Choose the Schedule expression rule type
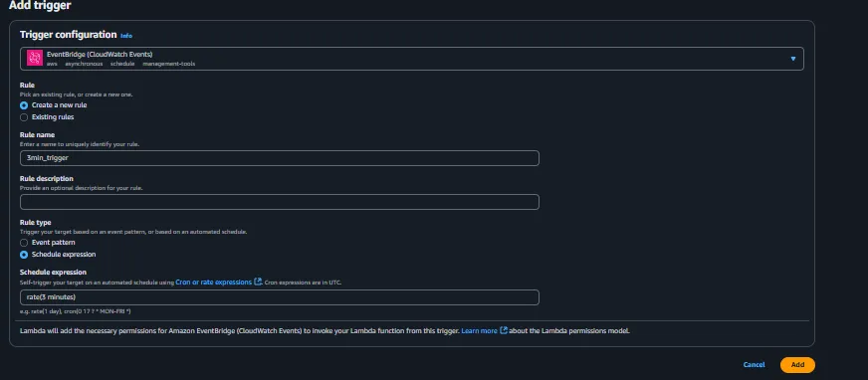Image resolution: width=868 pixels, height=380 pixels. point(24,255)
